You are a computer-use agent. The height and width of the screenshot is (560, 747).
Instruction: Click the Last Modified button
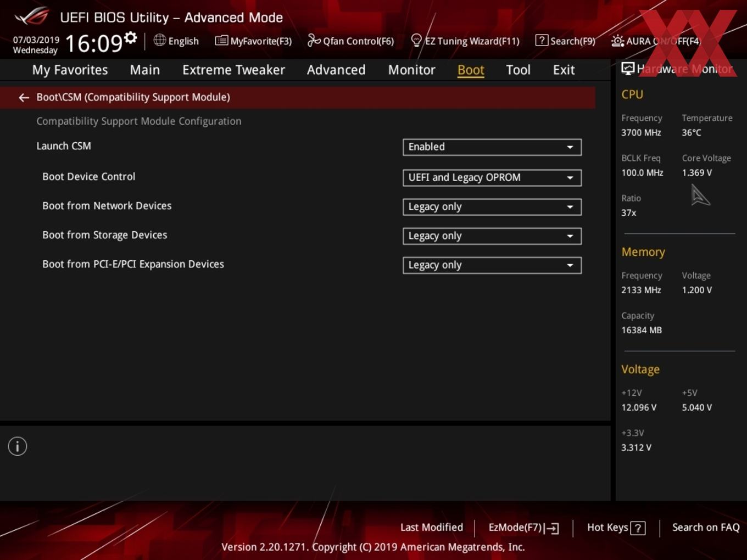pos(432,527)
